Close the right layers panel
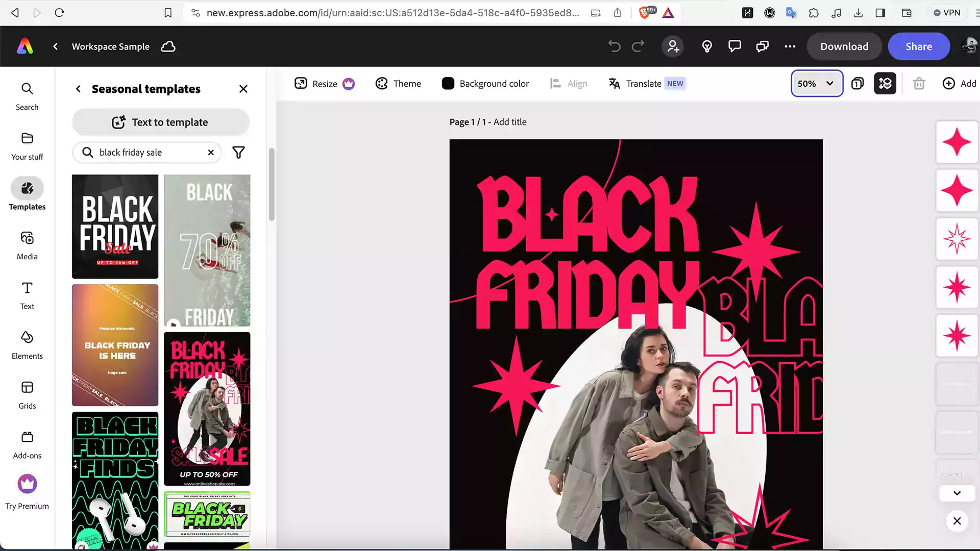The height and width of the screenshot is (551, 980). (957, 521)
